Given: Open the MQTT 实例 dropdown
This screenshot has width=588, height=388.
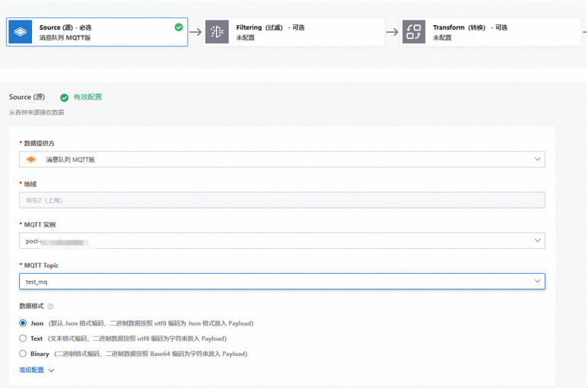Looking at the screenshot, I should (x=282, y=240).
